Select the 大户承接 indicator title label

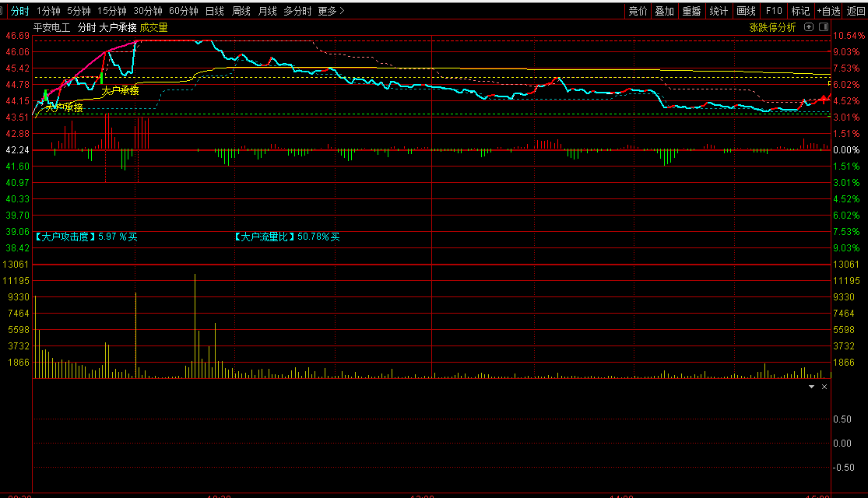click(x=118, y=28)
